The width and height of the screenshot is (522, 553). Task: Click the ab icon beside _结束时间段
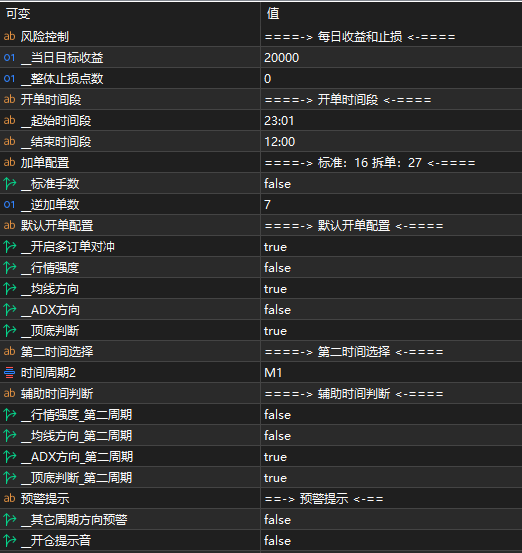[10, 141]
